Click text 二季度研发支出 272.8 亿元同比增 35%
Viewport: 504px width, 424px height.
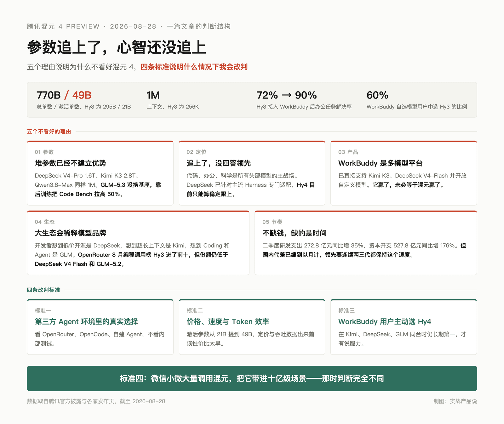tap(313, 246)
